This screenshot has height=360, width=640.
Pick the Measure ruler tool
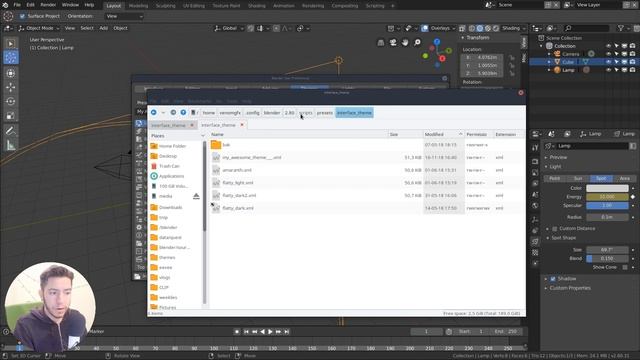pos(11,145)
